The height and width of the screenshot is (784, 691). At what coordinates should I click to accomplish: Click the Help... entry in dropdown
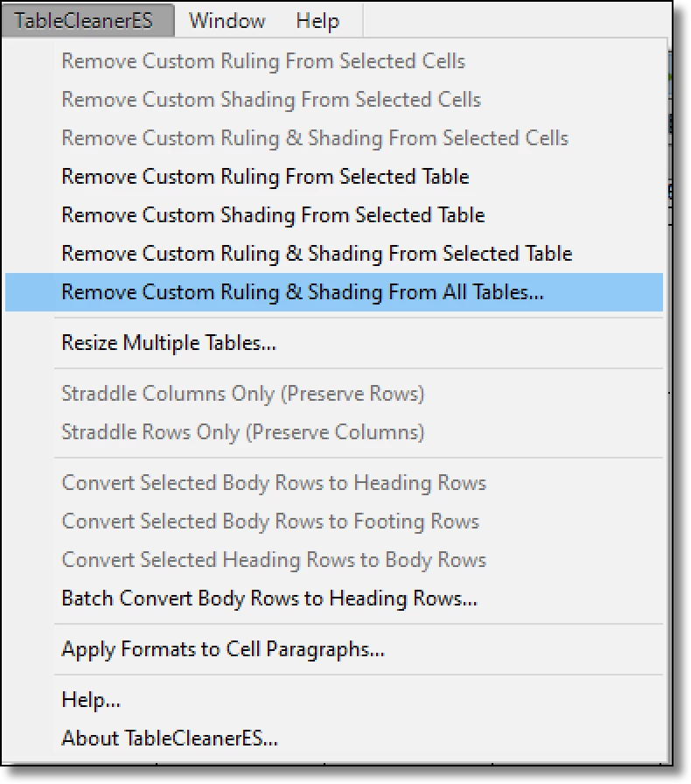coord(334,701)
